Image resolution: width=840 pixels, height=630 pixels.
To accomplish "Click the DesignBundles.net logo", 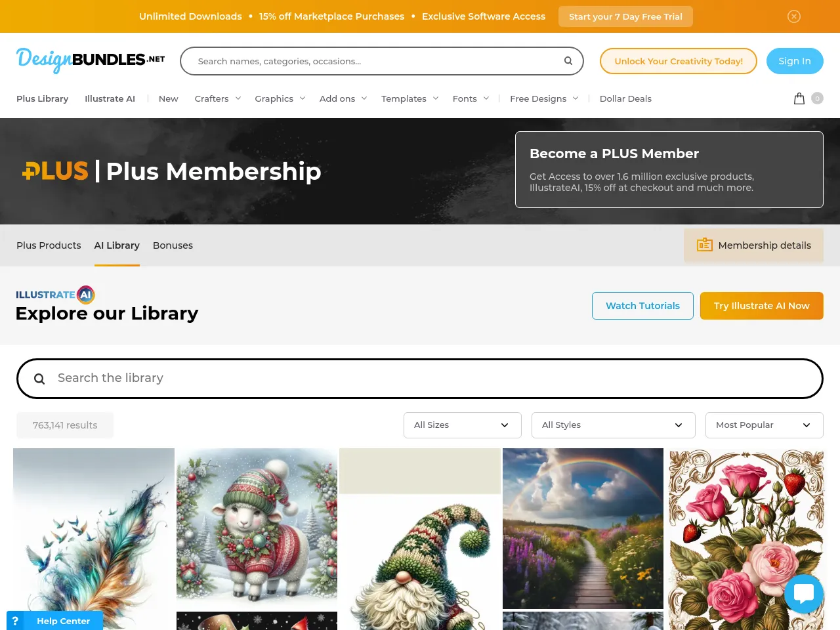I will click(x=91, y=60).
